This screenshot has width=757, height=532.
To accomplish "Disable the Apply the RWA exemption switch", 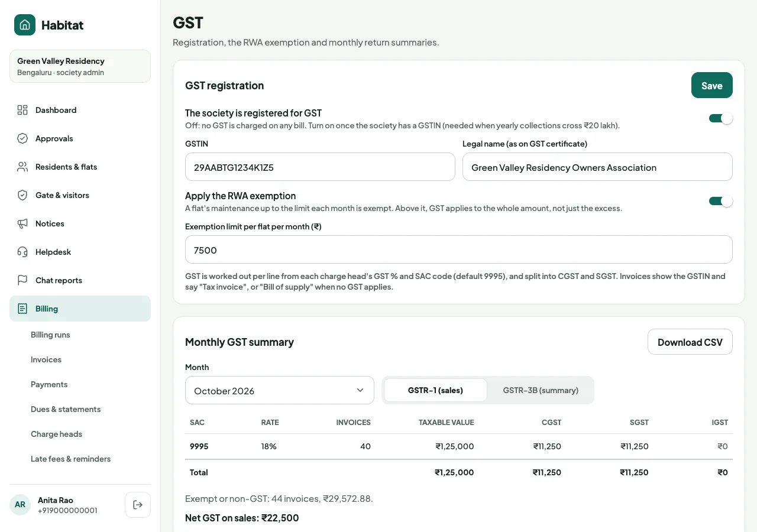I will [721, 201].
